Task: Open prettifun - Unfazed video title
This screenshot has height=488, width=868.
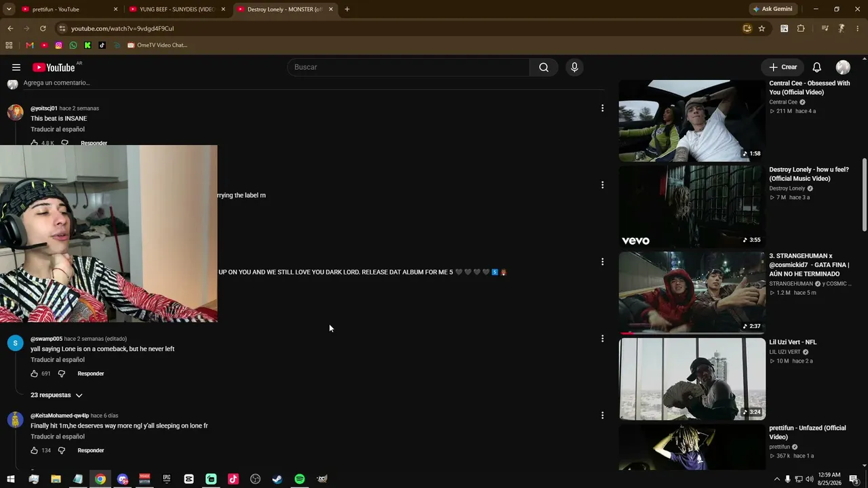Action: (808, 432)
